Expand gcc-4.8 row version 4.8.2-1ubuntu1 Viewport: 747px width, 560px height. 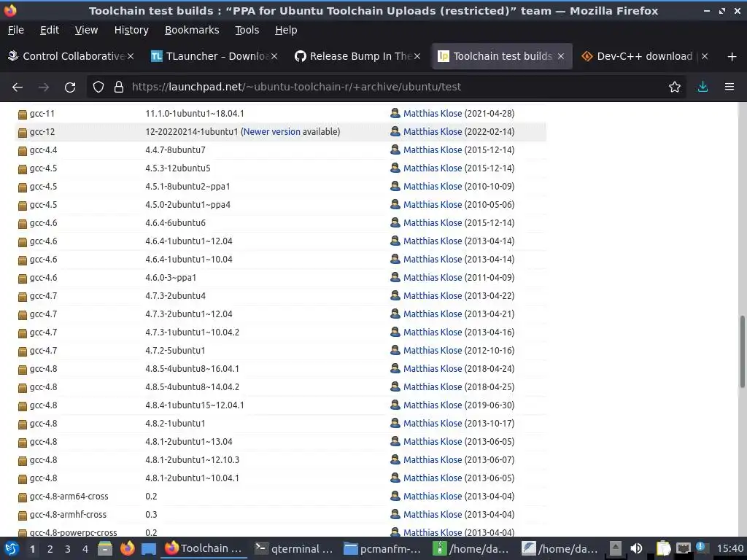(x=281, y=424)
